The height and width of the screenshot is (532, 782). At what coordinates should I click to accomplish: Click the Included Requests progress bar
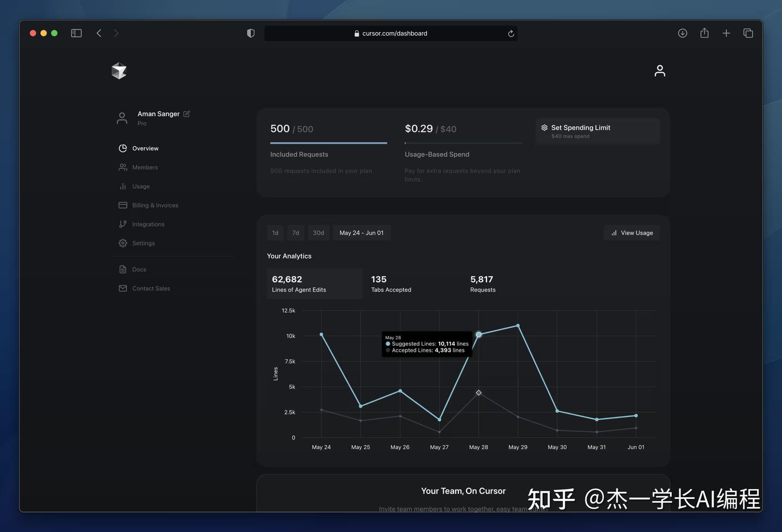coord(328,143)
